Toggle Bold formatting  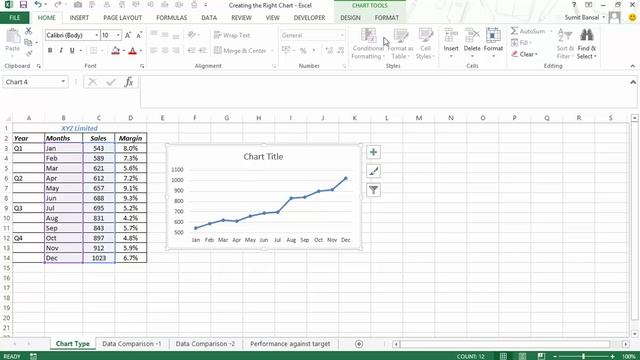[x=50, y=51]
